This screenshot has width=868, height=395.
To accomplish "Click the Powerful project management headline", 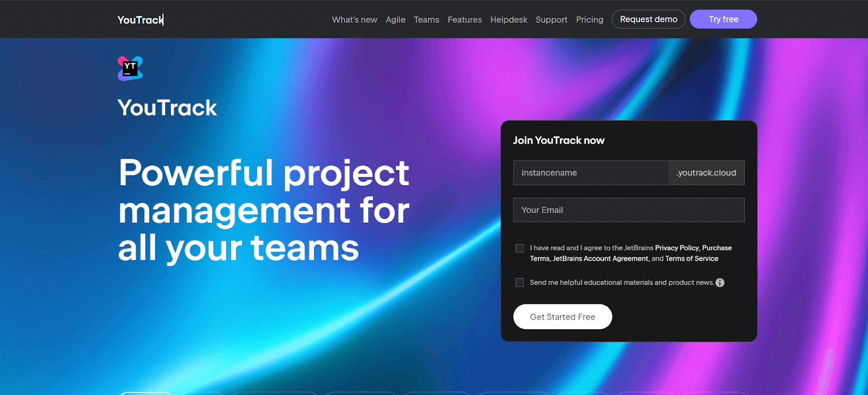I will [x=264, y=210].
